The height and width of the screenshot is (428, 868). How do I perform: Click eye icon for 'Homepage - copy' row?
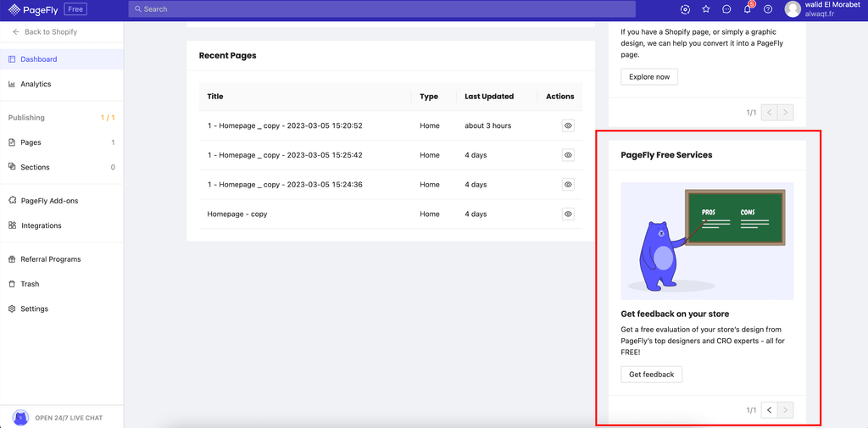pyautogui.click(x=568, y=214)
